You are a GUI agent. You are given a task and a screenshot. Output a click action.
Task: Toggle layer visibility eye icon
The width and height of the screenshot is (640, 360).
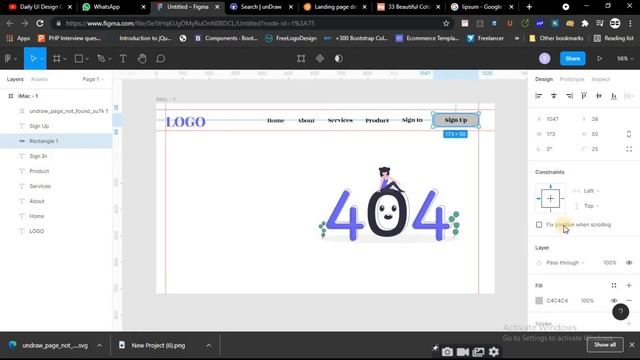coord(629,263)
